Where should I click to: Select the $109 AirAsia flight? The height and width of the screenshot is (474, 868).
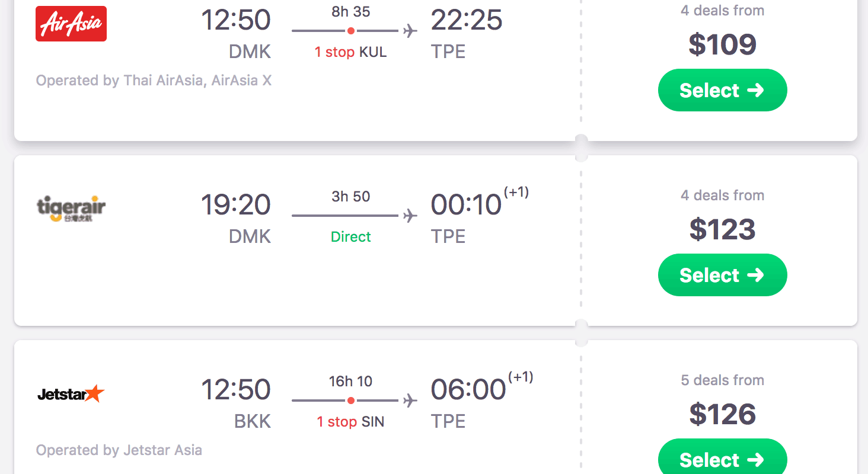(722, 90)
